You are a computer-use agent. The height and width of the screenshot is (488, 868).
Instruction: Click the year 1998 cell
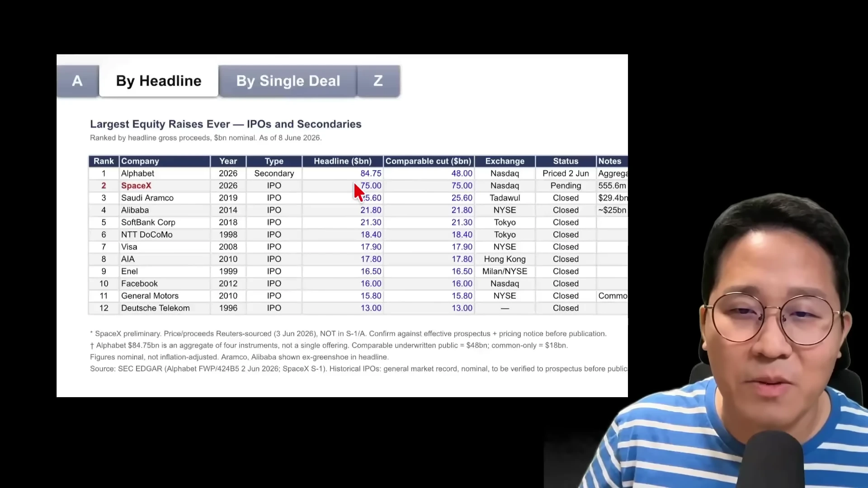point(228,235)
